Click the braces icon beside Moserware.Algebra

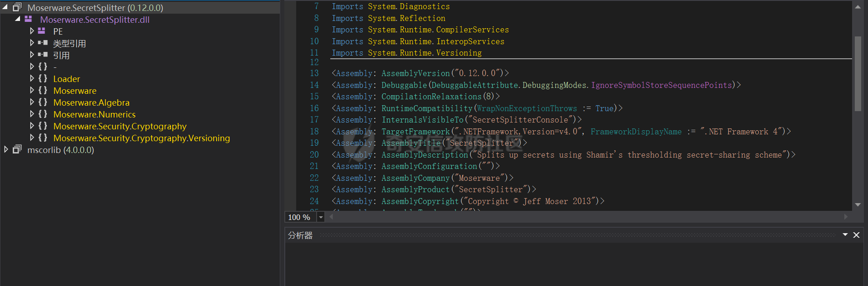(x=43, y=102)
